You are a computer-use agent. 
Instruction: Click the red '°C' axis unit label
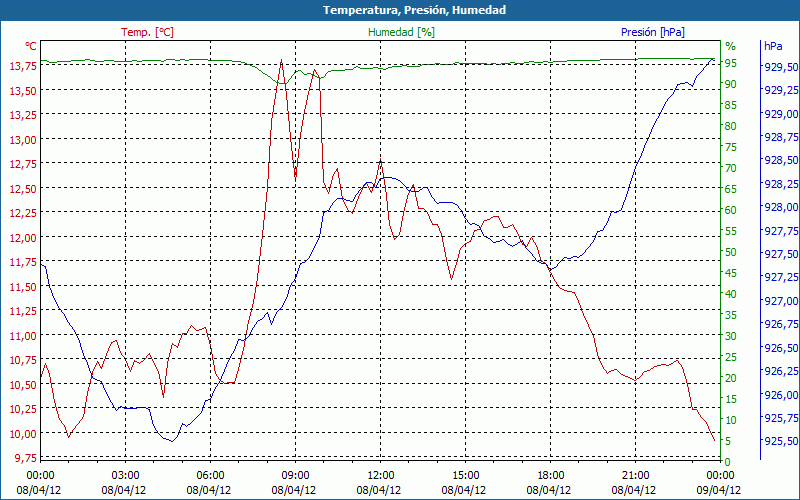click(x=31, y=46)
